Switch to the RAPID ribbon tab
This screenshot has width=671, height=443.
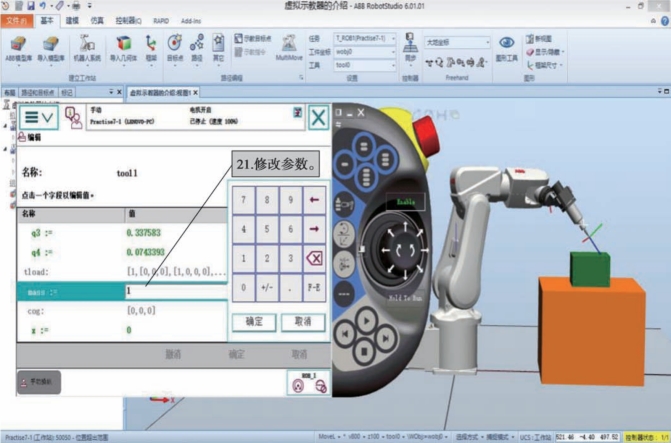pos(161,21)
